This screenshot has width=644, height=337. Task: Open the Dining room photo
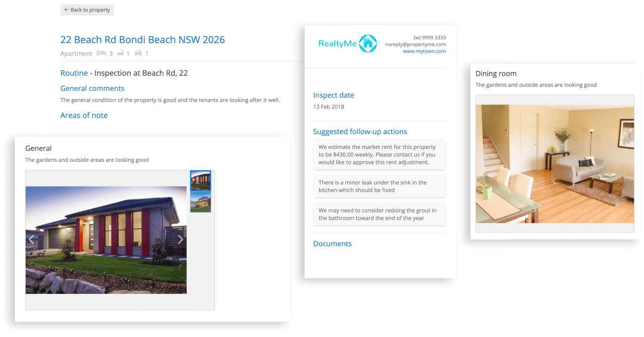pyautogui.click(x=554, y=164)
